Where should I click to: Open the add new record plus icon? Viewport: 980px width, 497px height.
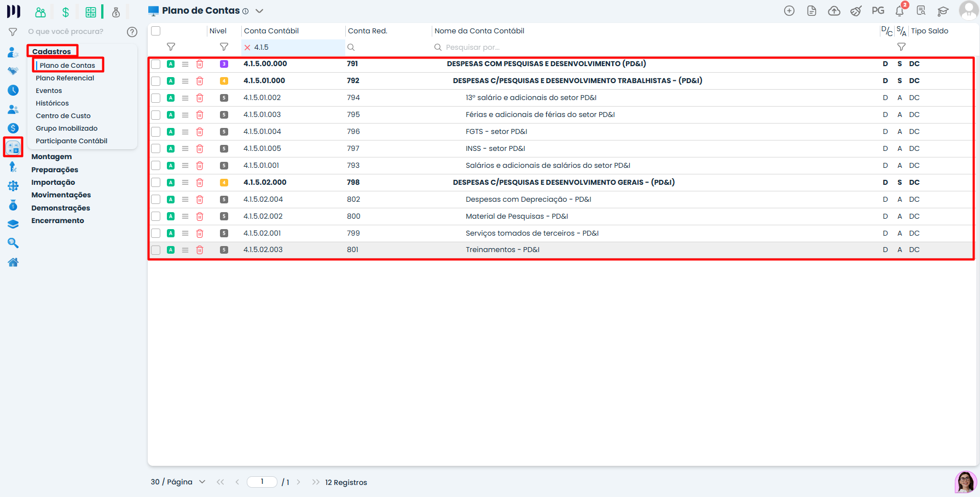789,11
